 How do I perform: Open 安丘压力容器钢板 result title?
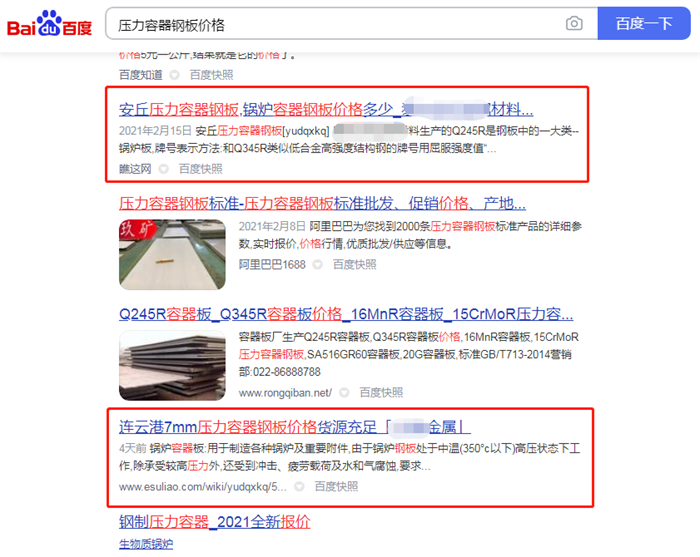point(326,109)
